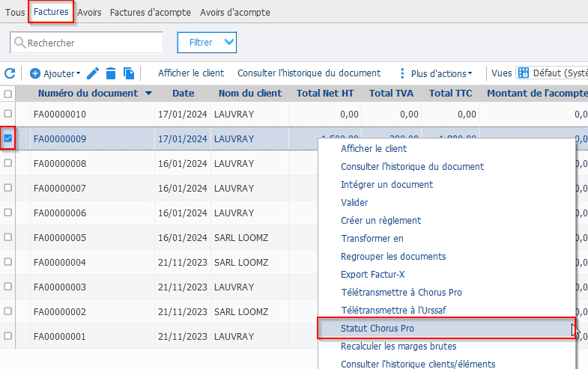This screenshot has height=369, width=588.
Task: Check the box for FA00000001
Action: click(x=7, y=336)
